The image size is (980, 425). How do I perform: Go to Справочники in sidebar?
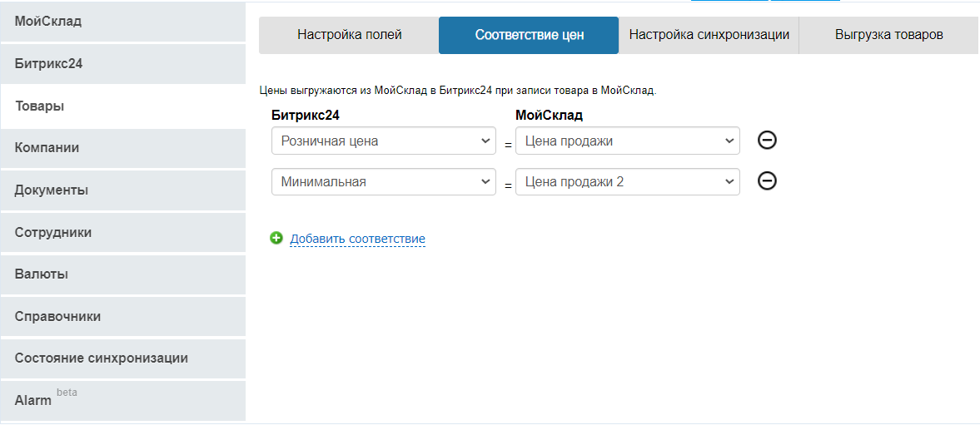[123, 316]
